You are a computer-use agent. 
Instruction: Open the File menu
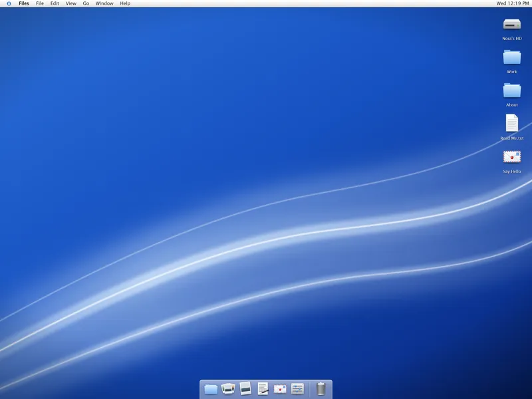40,3
